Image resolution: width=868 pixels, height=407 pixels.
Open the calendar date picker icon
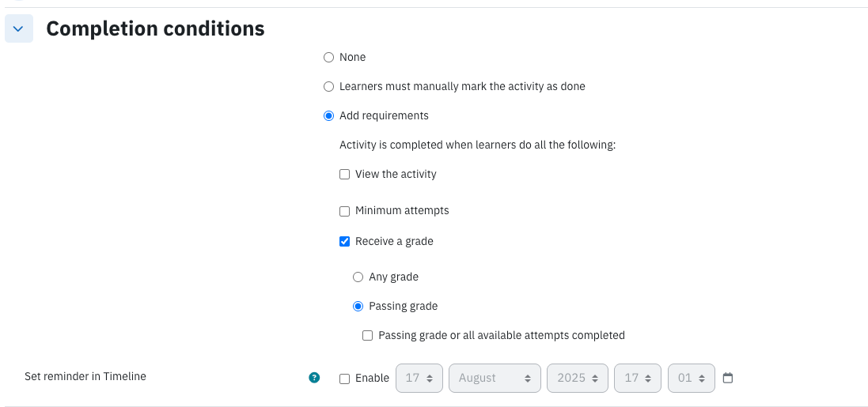coord(728,378)
